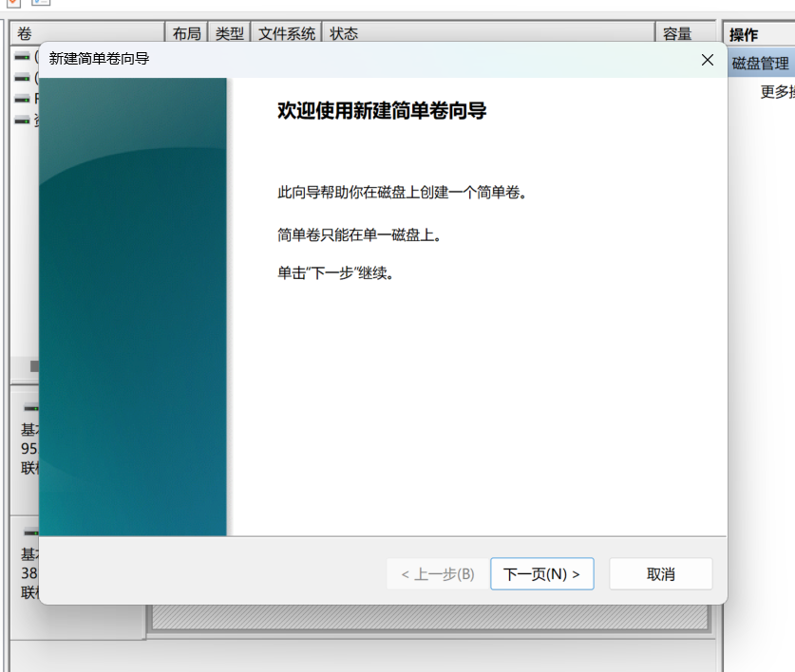795x672 pixels.
Task: Sort the volume list by 卷 column
Action: 85,34
